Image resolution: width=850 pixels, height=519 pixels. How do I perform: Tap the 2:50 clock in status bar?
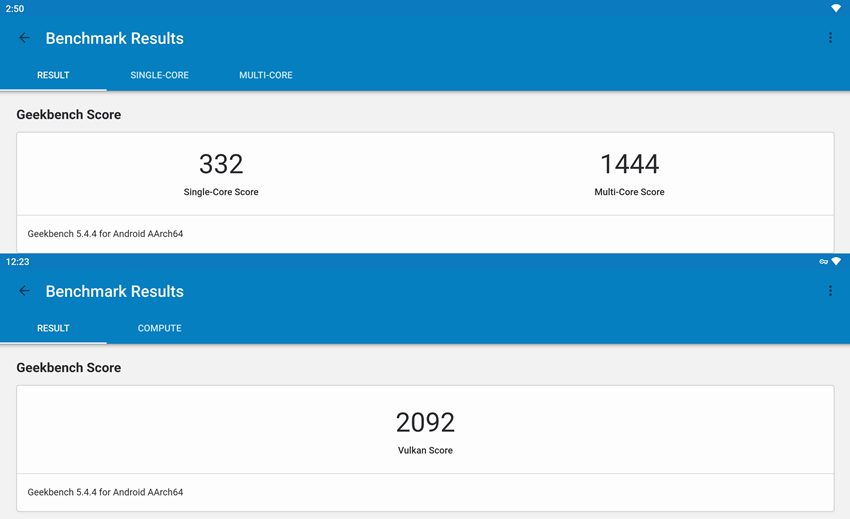tap(15, 9)
